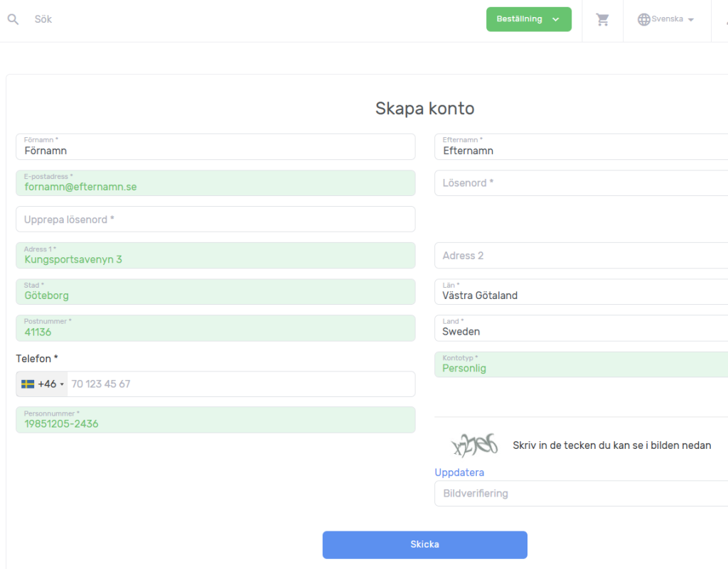Select the Personnummer field
This screenshot has height=569, width=728.
click(x=215, y=420)
